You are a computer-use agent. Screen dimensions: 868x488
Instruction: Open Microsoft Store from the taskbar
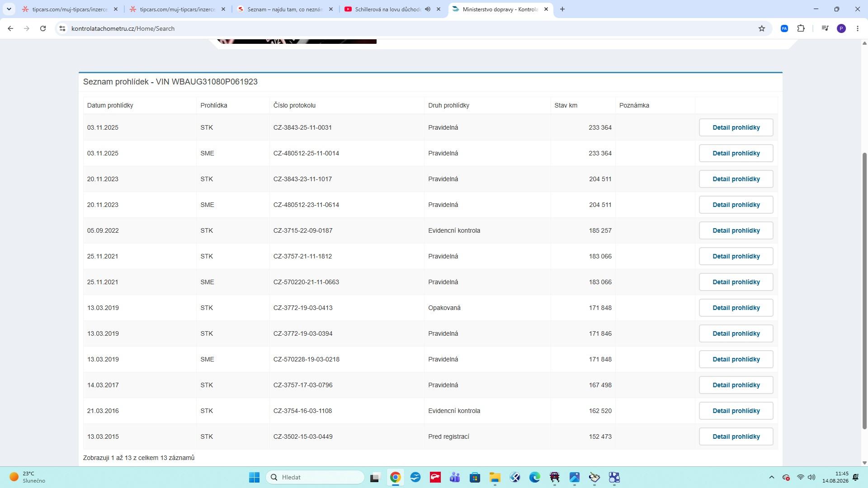point(475,477)
